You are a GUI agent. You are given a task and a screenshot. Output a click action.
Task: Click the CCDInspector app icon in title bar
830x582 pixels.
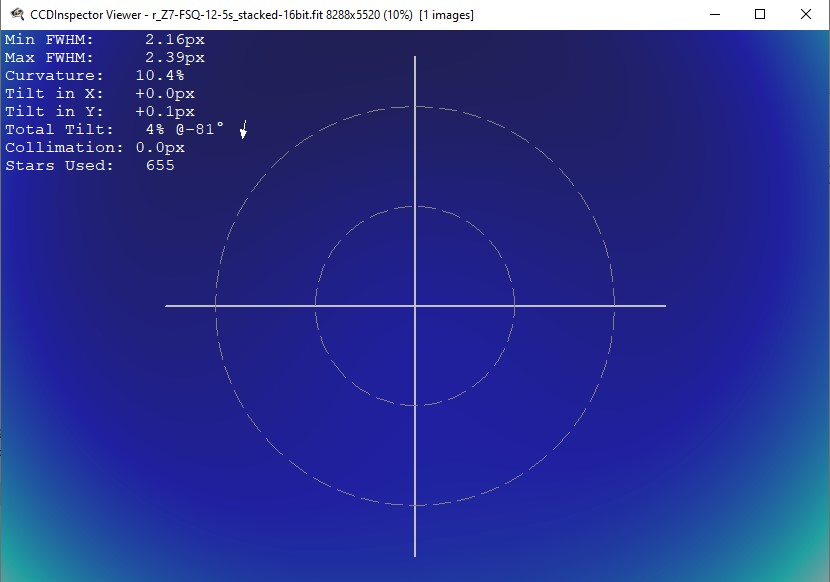pyautogui.click(x=17, y=14)
